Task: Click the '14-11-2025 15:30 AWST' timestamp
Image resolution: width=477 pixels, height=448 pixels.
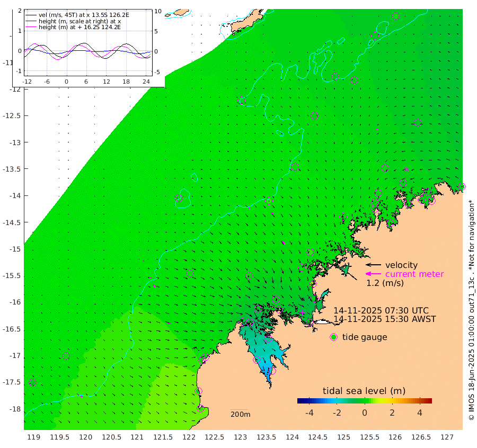Action: 385,319
